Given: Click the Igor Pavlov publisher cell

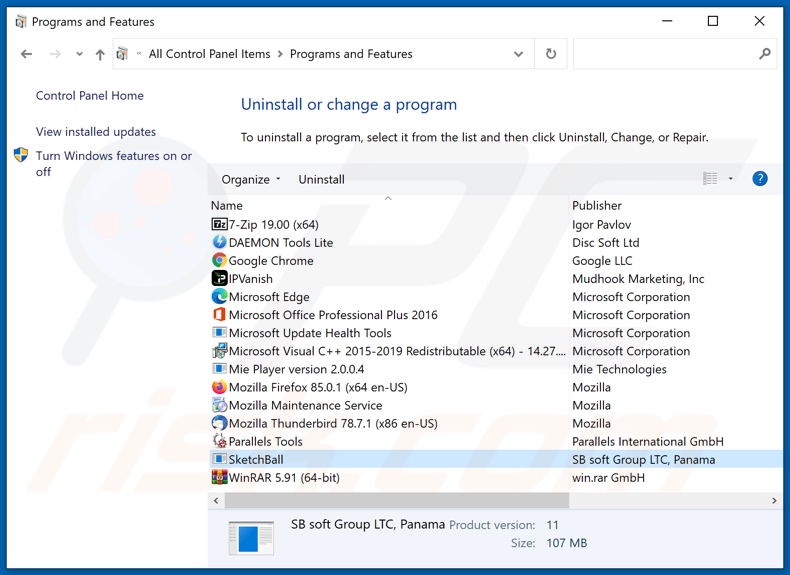Looking at the screenshot, I should coord(602,224).
